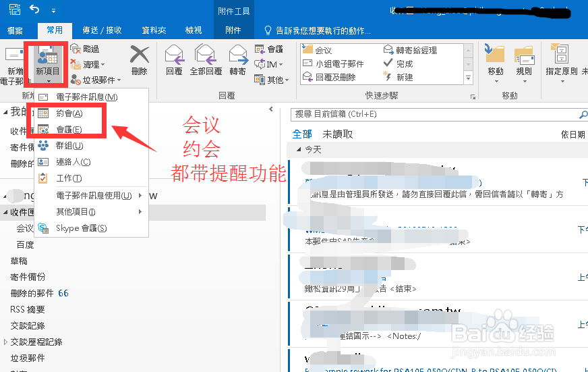This screenshot has width=588, height=372.
Task: Switch to the 常用 ribbon tab
Action: click(x=55, y=30)
